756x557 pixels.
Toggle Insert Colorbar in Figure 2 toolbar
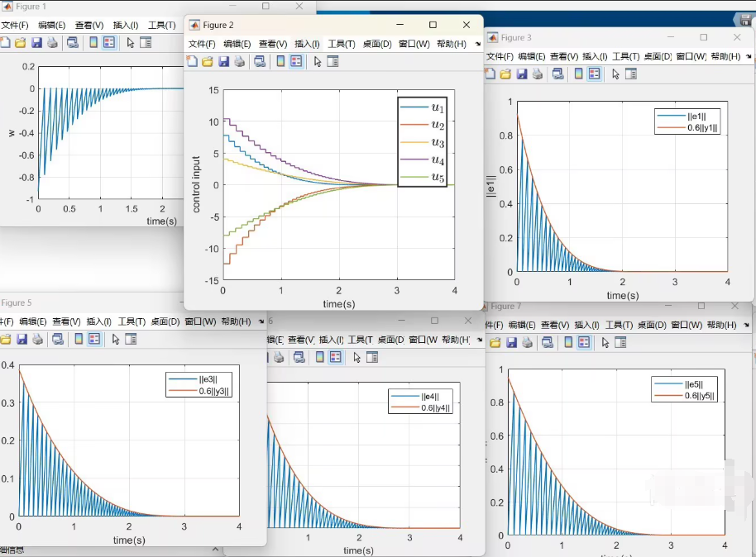pos(280,61)
